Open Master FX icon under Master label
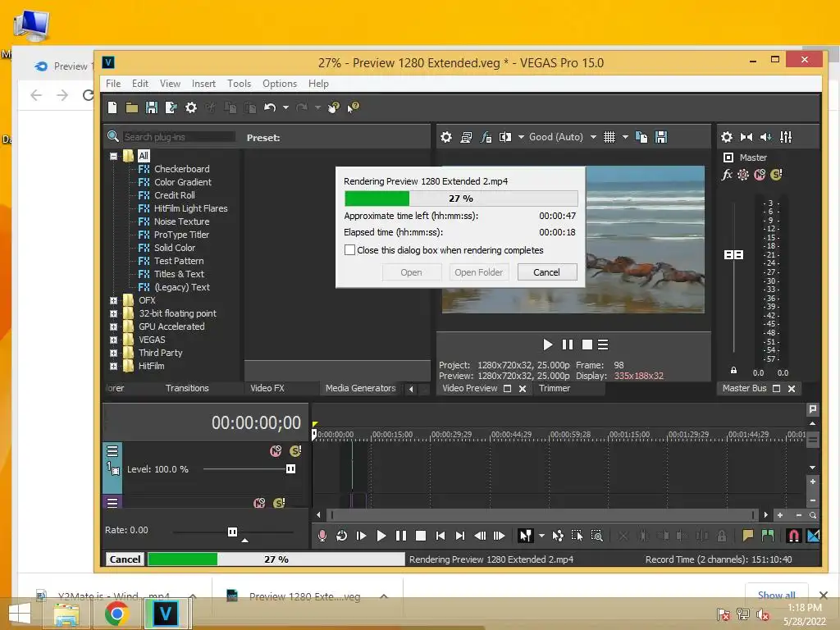Viewport: 840px width, 630px height. click(x=727, y=175)
